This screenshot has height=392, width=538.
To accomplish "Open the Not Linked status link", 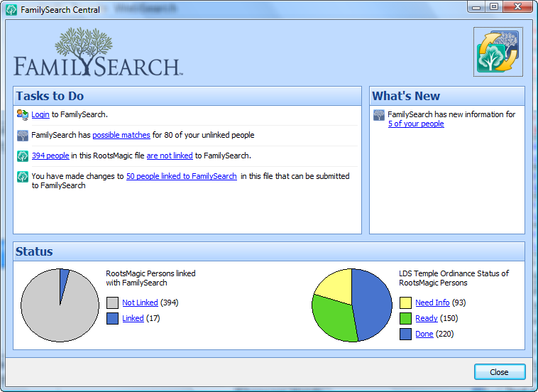I will [140, 303].
